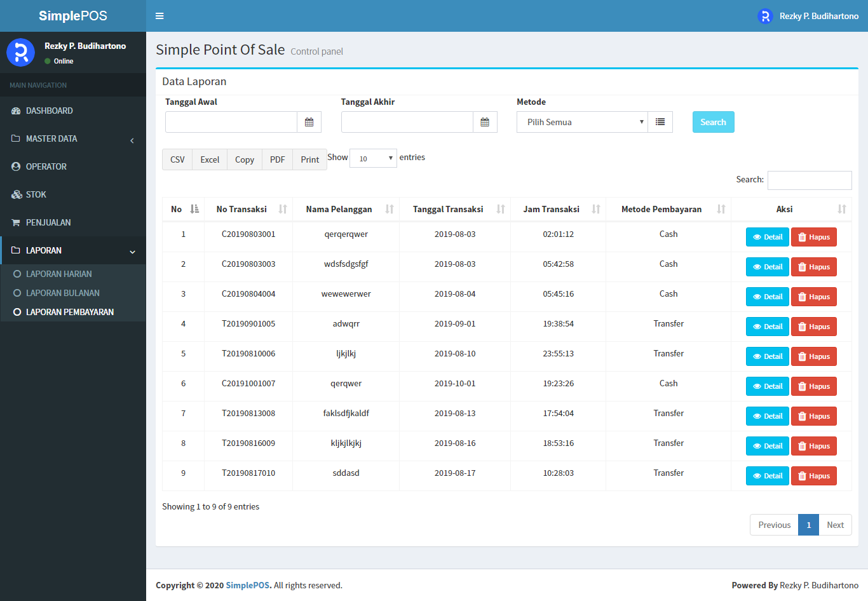
Task: Collapse the Laporan sidebar menu
Action: tap(73, 250)
